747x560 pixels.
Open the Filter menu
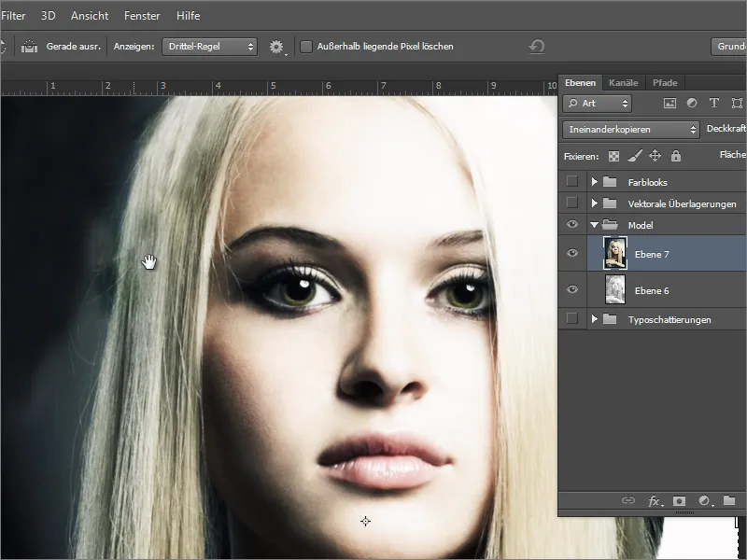[13, 16]
